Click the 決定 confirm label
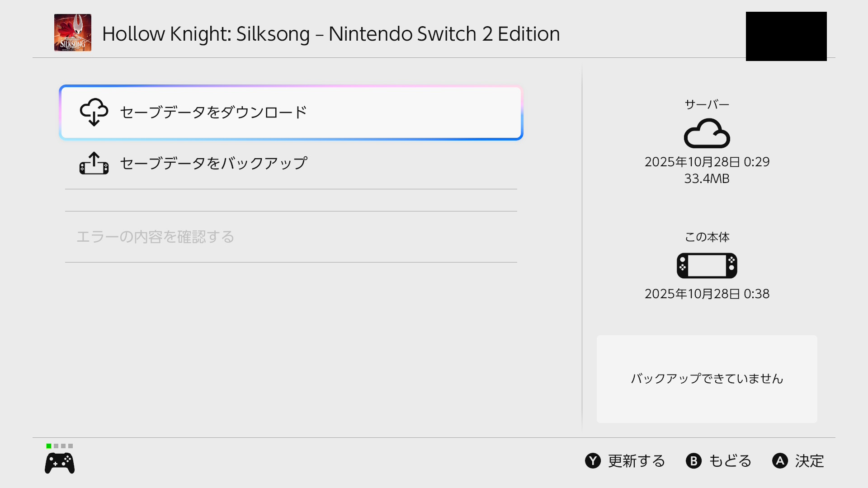Viewport: 868px width, 488px height. pyautogui.click(x=809, y=461)
